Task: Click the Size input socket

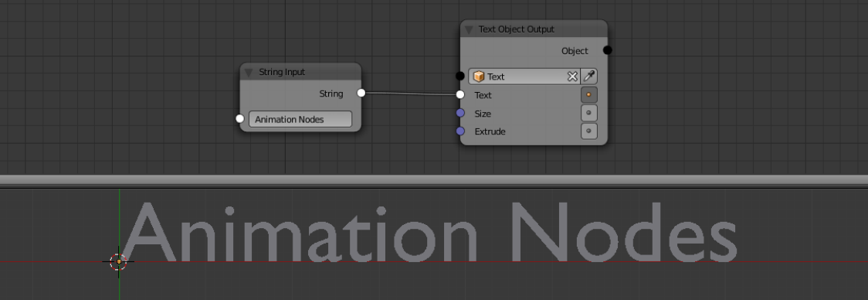Action: pyautogui.click(x=460, y=113)
